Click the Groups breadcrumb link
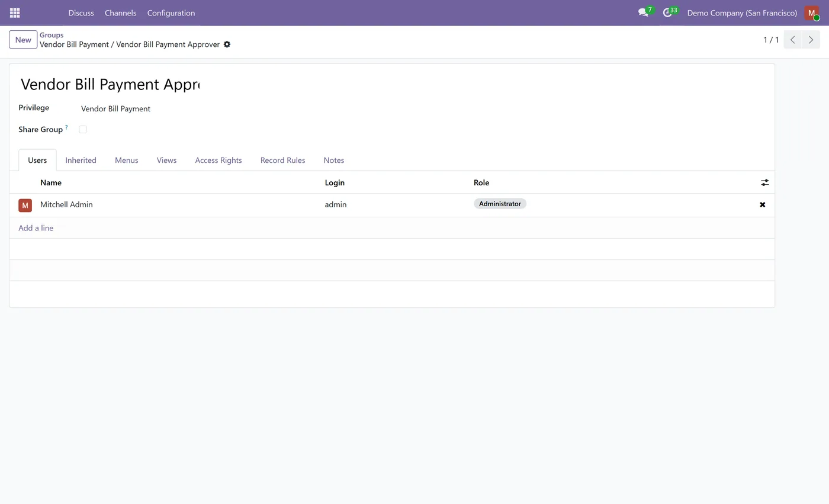 pyautogui.click(x=52, y=35)
